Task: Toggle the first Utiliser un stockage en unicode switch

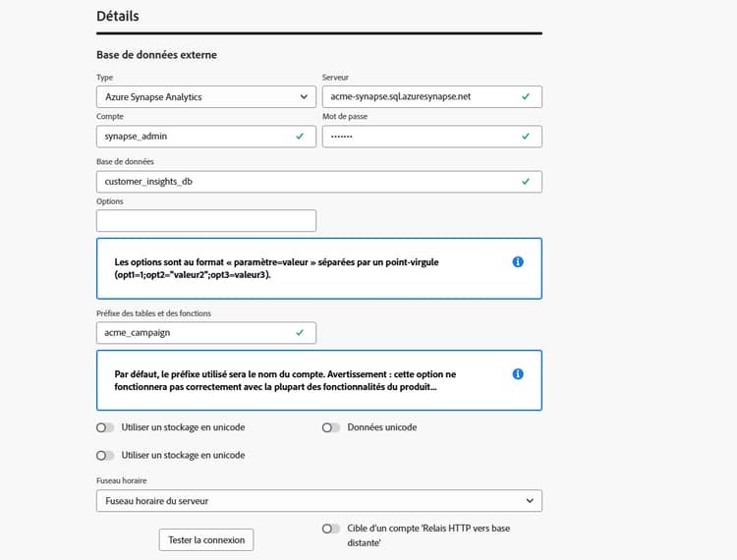Action: (x=105, y=427)
